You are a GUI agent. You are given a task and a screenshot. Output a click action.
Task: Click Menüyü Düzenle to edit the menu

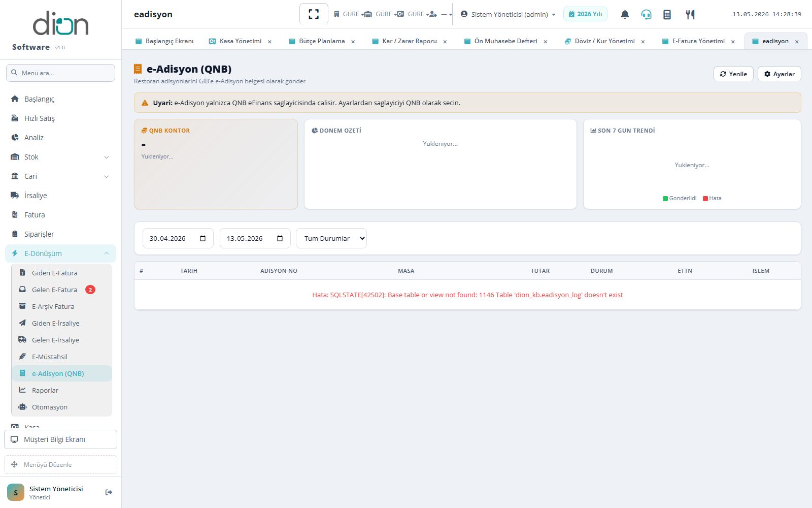60,464
